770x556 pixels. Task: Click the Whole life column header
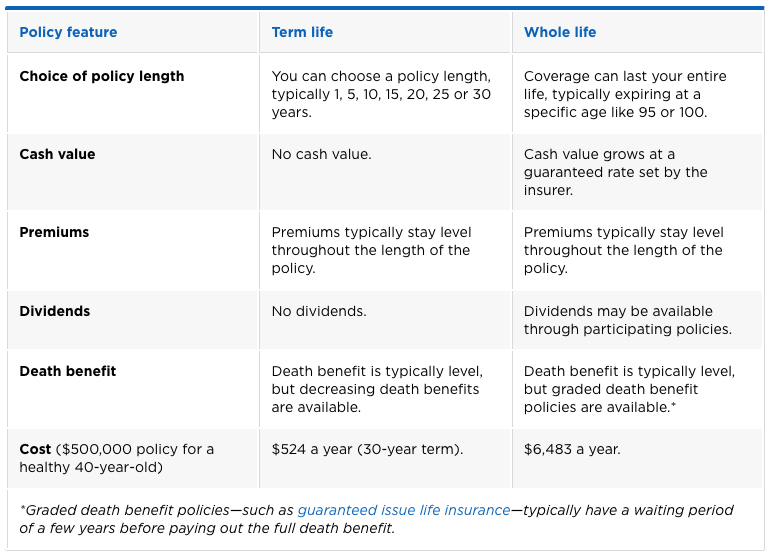[560, 32]
